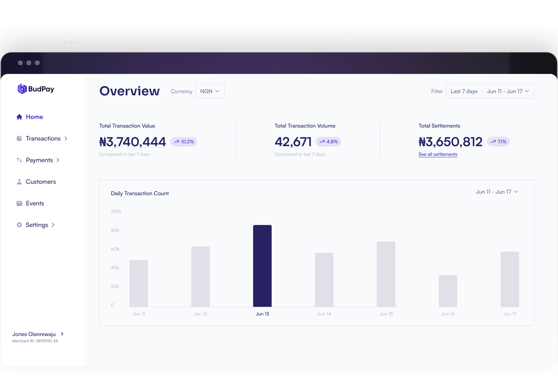Go to the Customers menu item

[41, 182]
